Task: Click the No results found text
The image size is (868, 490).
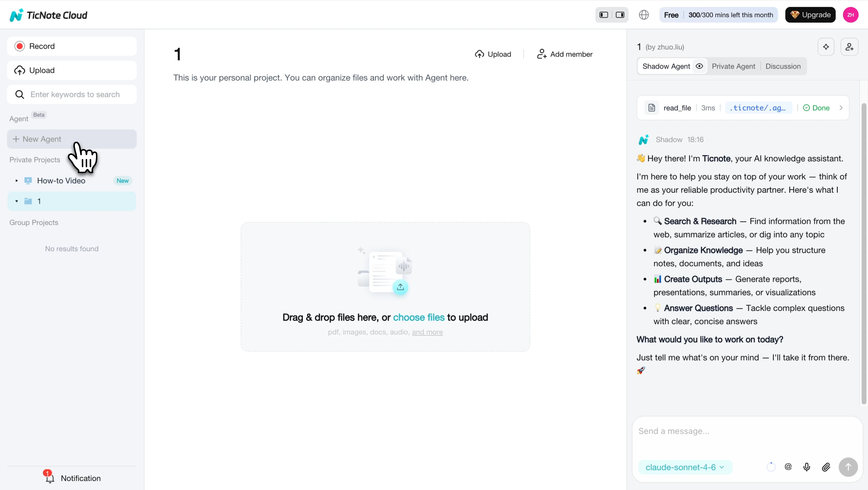Action: 72,249
